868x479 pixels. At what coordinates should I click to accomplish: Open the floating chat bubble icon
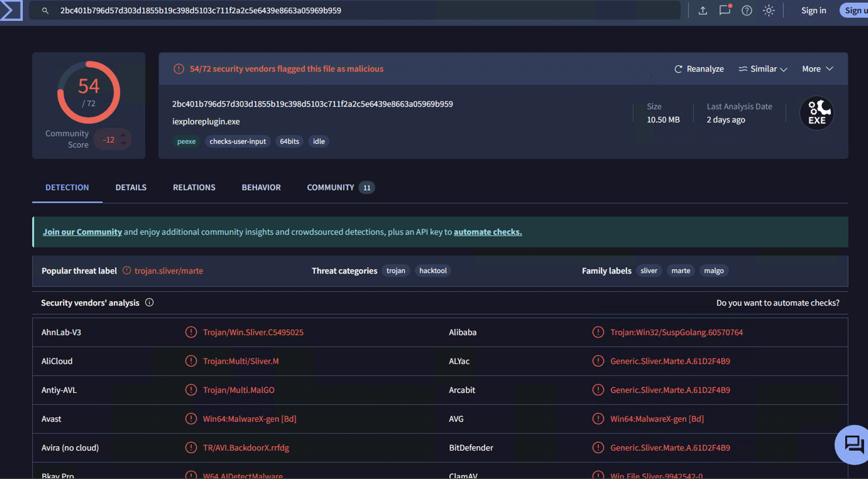click(x=854, y=444)
